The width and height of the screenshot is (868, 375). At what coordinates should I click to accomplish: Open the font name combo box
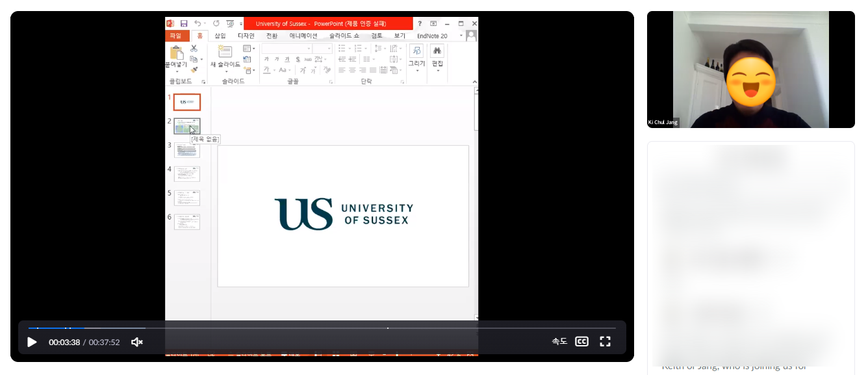(287, 49)
